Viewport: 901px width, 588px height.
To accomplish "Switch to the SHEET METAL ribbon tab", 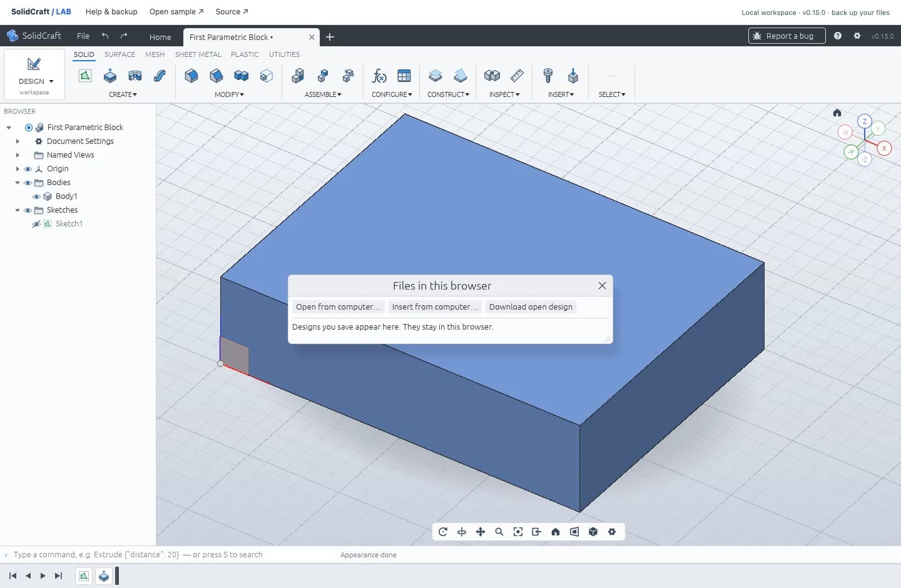I will [198, 54].
